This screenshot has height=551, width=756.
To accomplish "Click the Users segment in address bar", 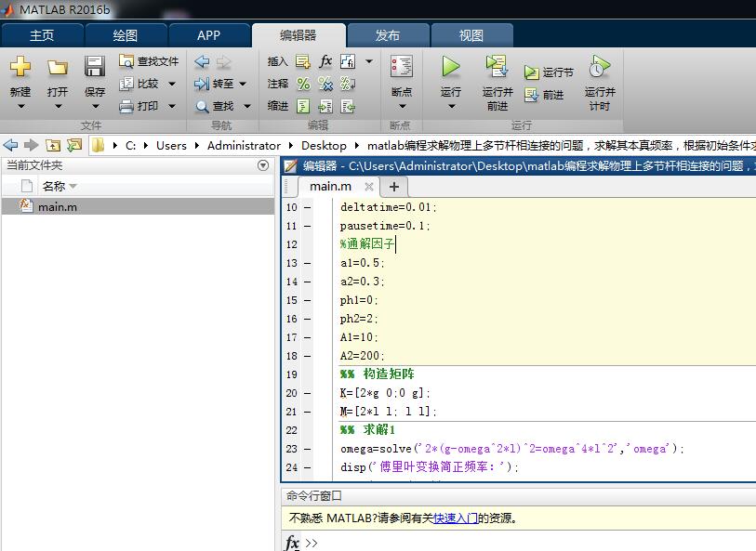I will pos(171,146).
